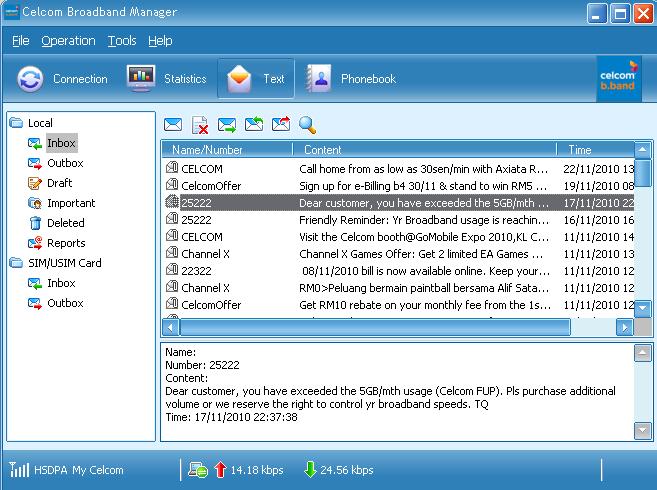Sort by Content column header

pos(424,150)
